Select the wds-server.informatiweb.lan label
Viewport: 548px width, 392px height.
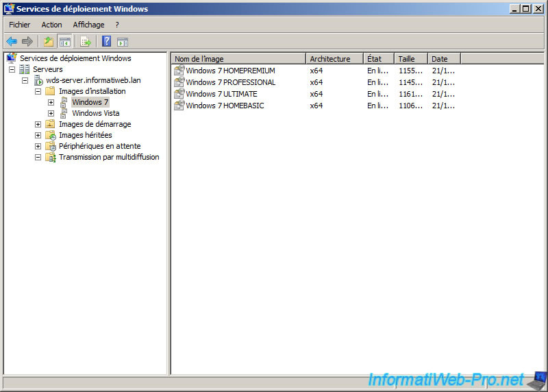93,80
